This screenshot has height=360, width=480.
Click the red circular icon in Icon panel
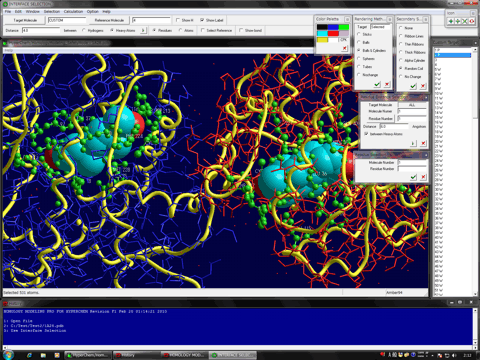[471, 21]
